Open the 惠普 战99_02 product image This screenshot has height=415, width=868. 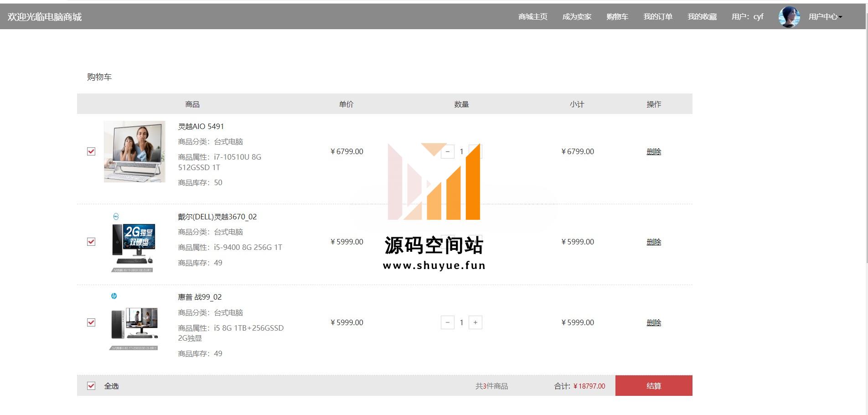(x=134, y=322)
